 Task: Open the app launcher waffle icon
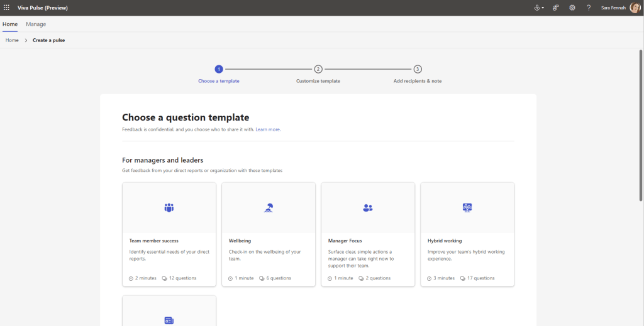tap(7, 8)
